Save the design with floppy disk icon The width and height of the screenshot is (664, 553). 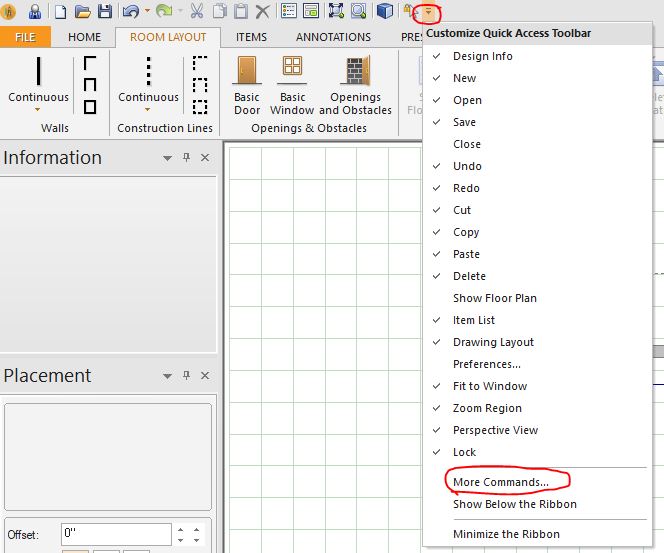pos(105,11)
